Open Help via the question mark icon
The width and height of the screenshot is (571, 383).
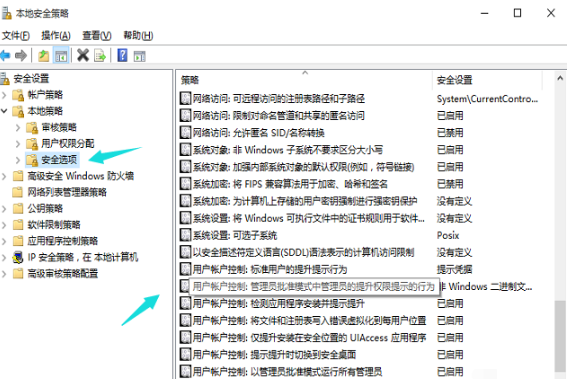tap(122, 55)
